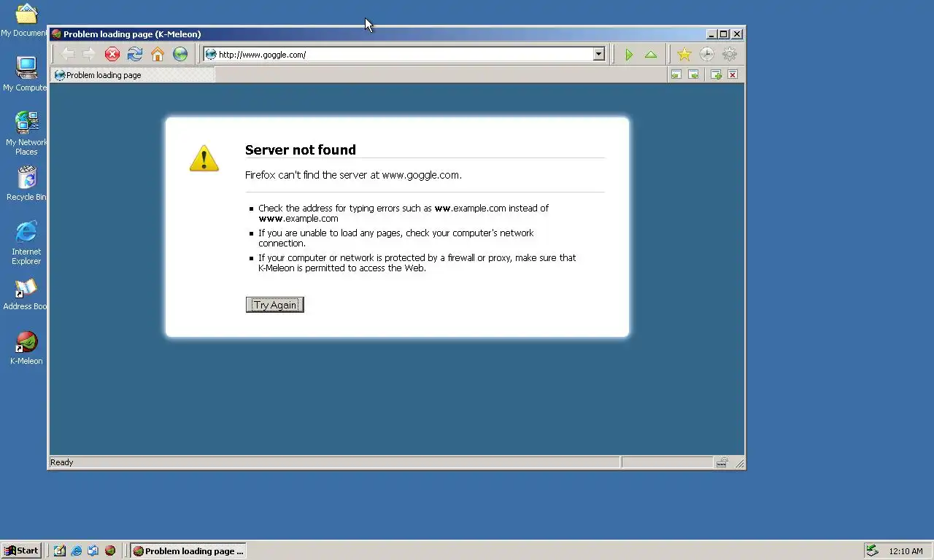This screenshot has width=934, height=560.
Task: Switch to next tab icon in tab bar
Action: pyautogui.click(x=693, y=74)
